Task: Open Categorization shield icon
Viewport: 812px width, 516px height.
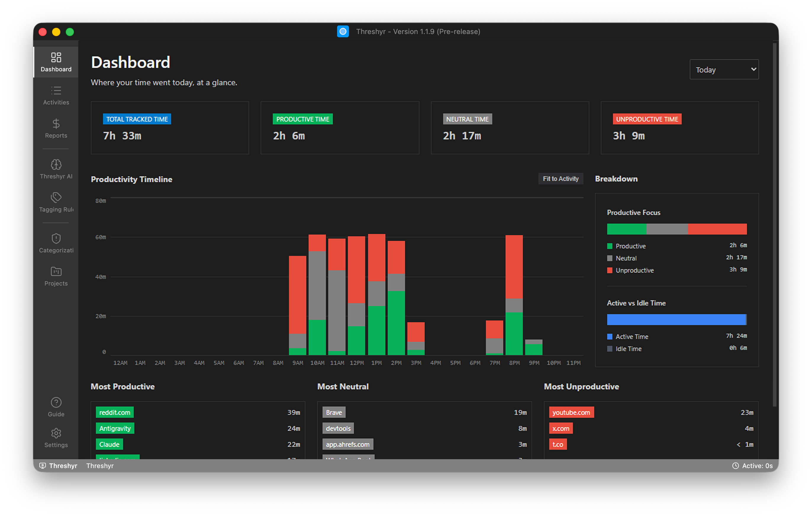Action: [56, 238]
